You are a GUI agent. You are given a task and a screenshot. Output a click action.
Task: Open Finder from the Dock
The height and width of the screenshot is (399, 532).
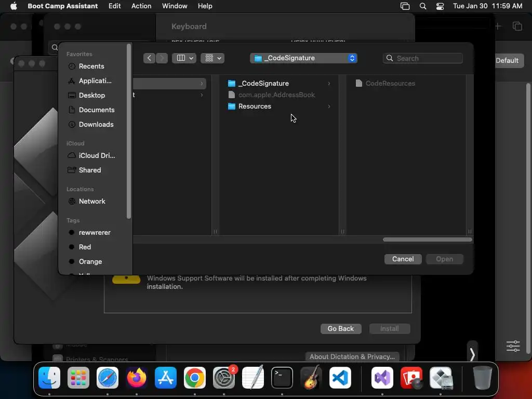coord(49,377)
